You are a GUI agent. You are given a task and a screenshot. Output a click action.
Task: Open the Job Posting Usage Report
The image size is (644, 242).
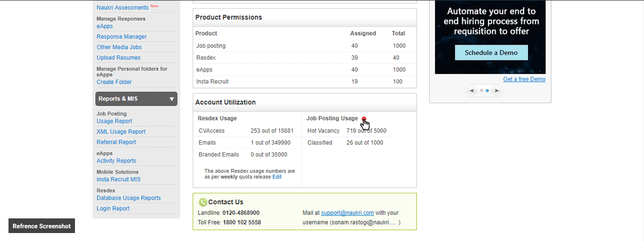point(114,121)
